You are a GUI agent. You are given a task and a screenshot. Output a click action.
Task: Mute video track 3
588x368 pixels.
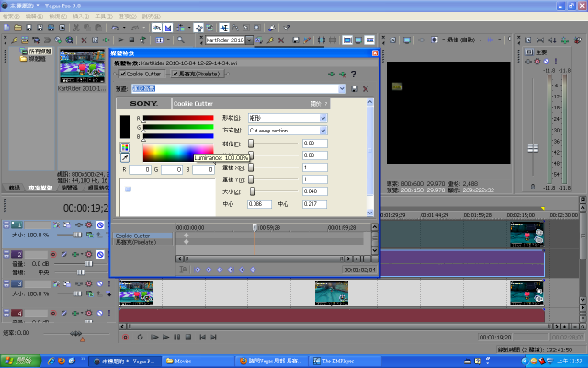(x=100, y=284)
